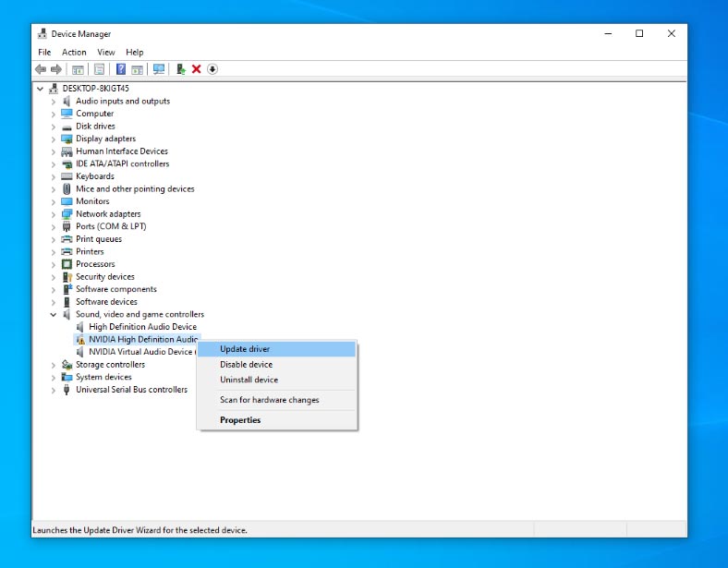Click the Properties toolbar icon with question mark
728x568 pixels.
click(x=121, y=69)
